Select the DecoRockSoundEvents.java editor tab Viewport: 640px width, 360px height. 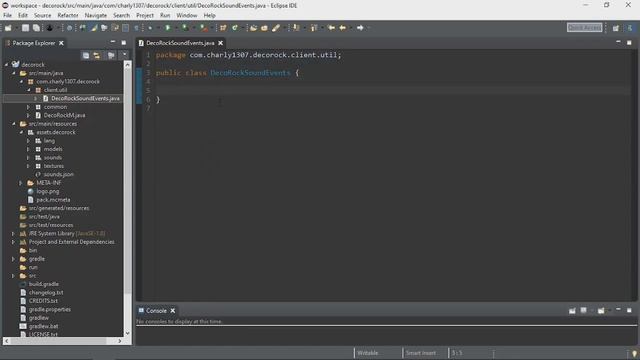(180, 43)
